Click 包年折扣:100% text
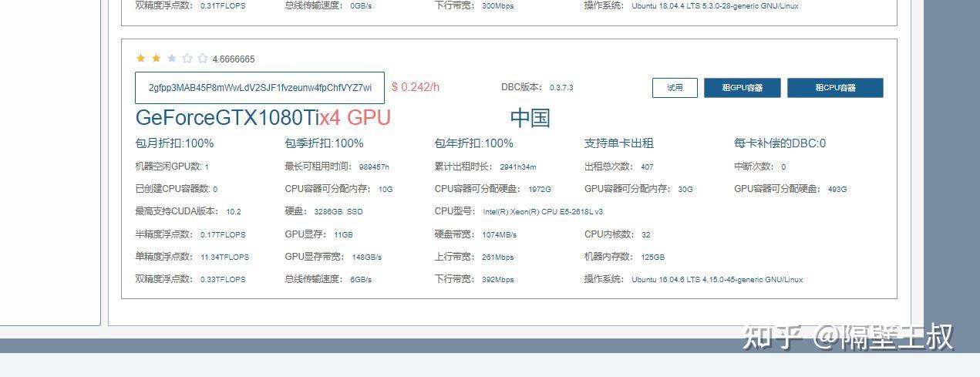The height and width of the screenshot is (377, 980). [x=473, y=143]
